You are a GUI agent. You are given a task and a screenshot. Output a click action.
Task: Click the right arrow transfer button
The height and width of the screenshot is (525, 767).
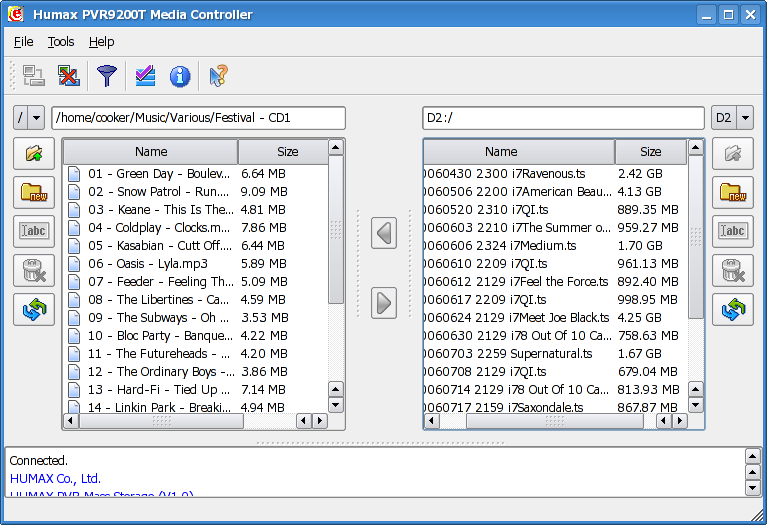point(384,303)
